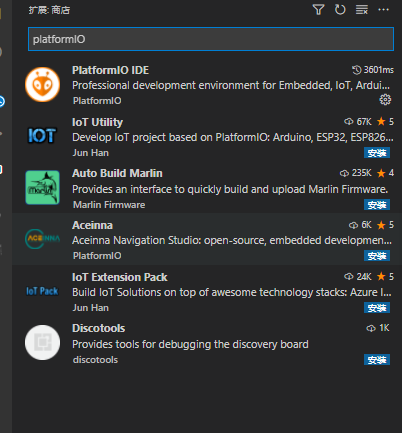This screenshot has height=433, width=402.
Task: Select the star rating of IoT Utility
Action: click(385, 122)
